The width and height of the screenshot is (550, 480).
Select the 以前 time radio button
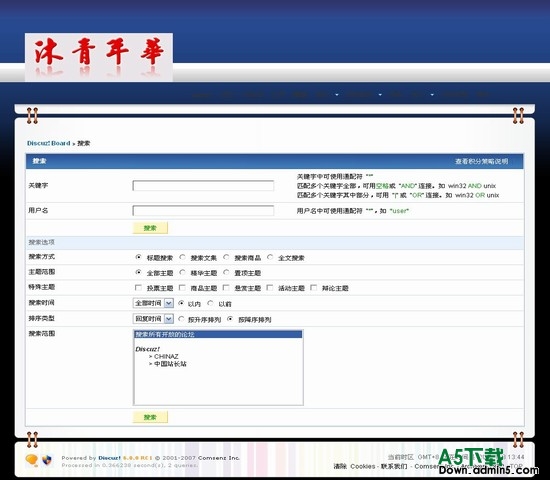pyautogui.click(x=210, y=303)
